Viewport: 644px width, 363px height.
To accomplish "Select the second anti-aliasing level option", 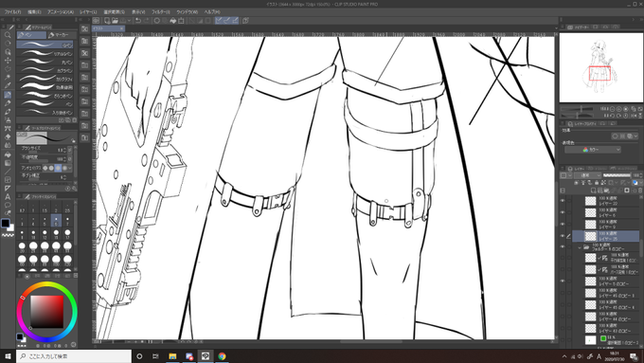I will tap(51, 168).
